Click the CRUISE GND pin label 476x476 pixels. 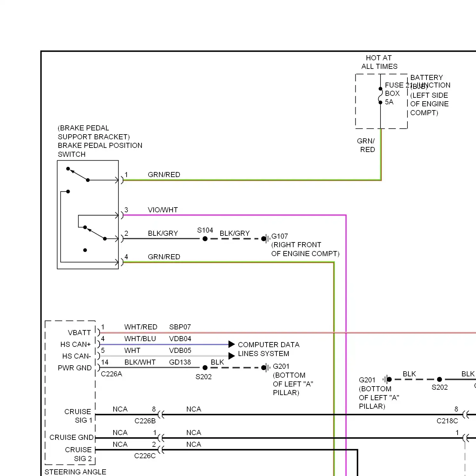pos(71,437)
